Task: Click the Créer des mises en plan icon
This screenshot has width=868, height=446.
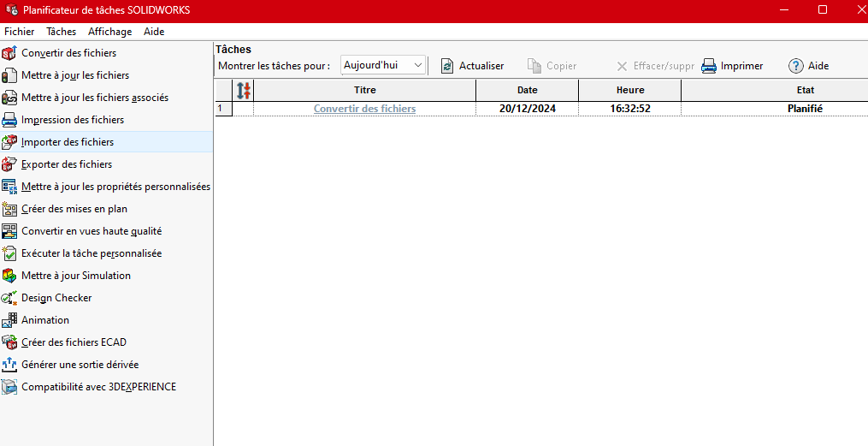Action: (9, 209)
